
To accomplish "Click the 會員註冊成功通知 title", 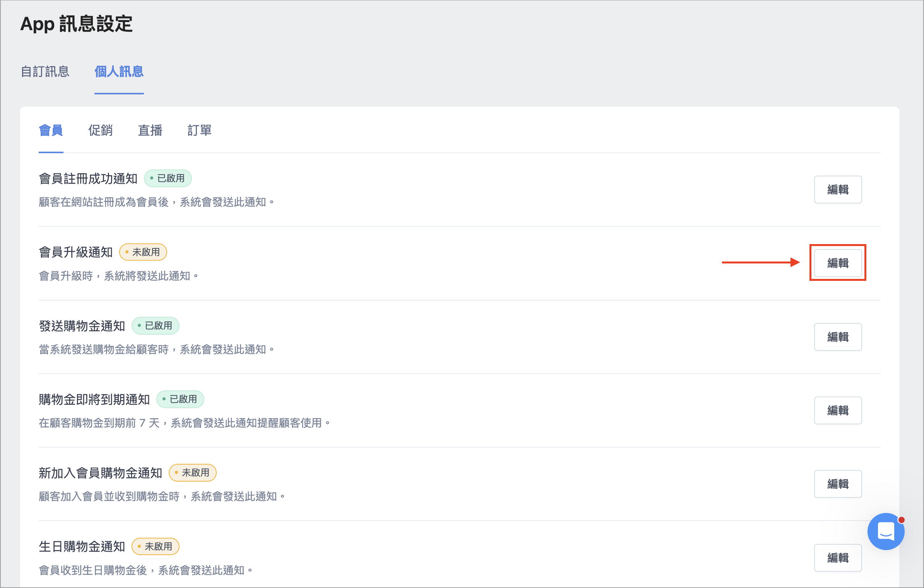I will pyautogui.click(x=88, y=179).
